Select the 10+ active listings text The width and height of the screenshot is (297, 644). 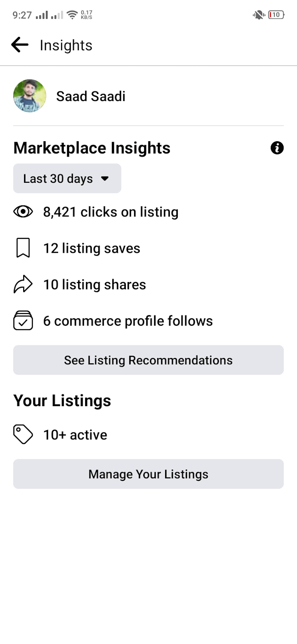74,434
